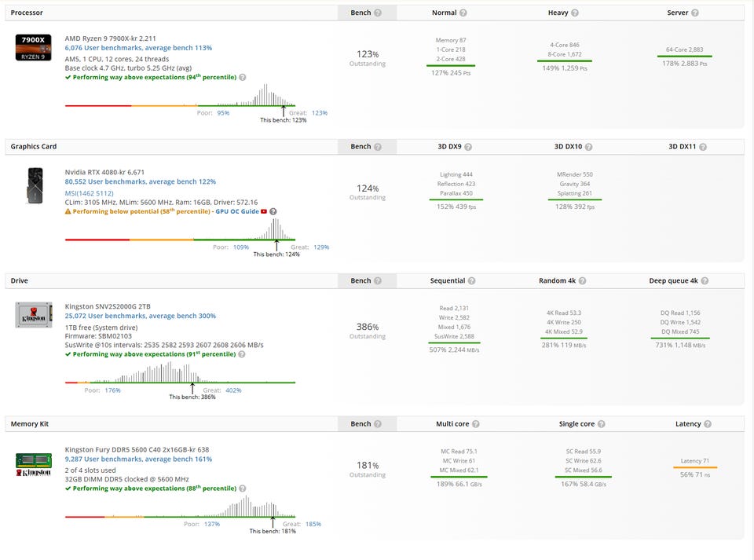This screenshot has height=560, width=754.
Task: Click the Ryzen 9 7900X product thumbnail
Action: coord(32,48)
